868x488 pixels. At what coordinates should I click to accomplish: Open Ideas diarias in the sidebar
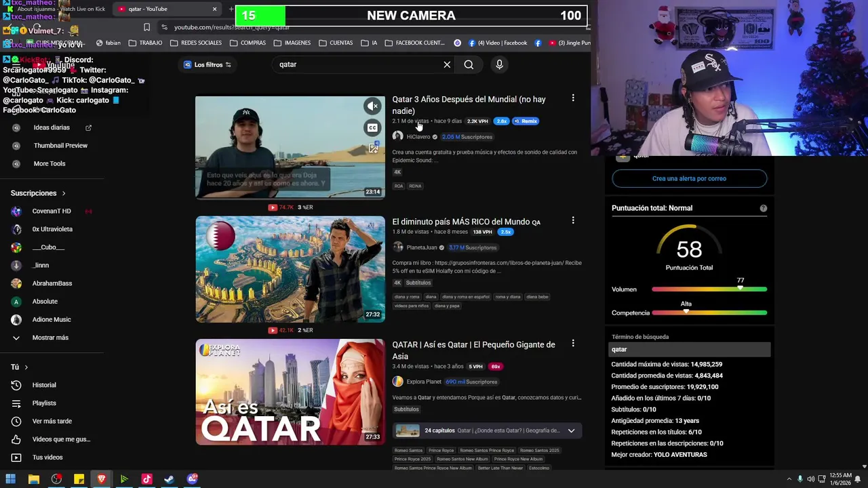[x=52, y=127]
